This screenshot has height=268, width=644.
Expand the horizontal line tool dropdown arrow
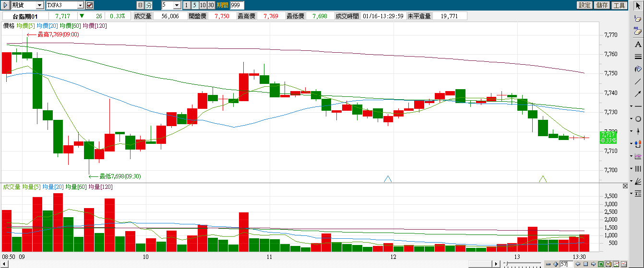pyautogui.click(x=631, y=106)
